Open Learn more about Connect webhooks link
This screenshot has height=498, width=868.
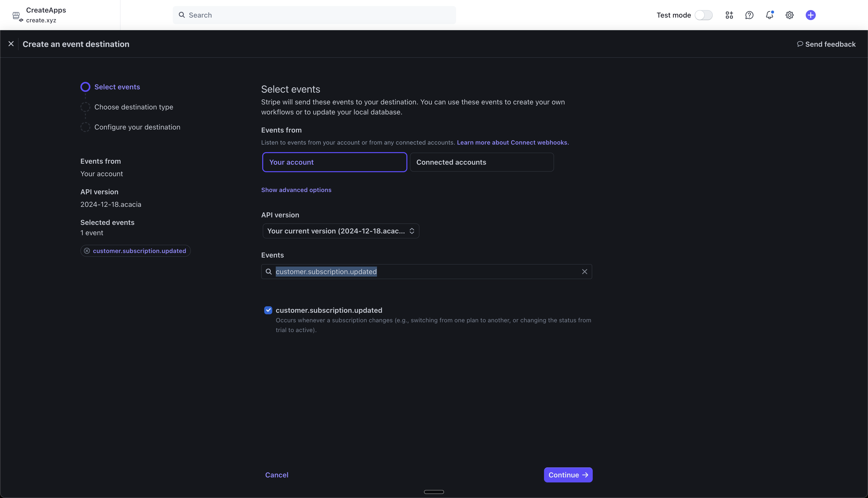[x=513, y=143]
